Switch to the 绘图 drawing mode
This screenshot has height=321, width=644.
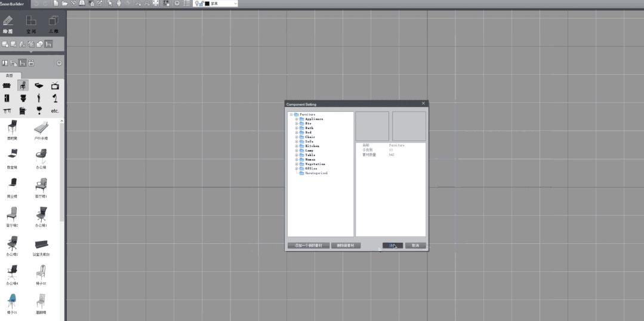coord(8,25)
